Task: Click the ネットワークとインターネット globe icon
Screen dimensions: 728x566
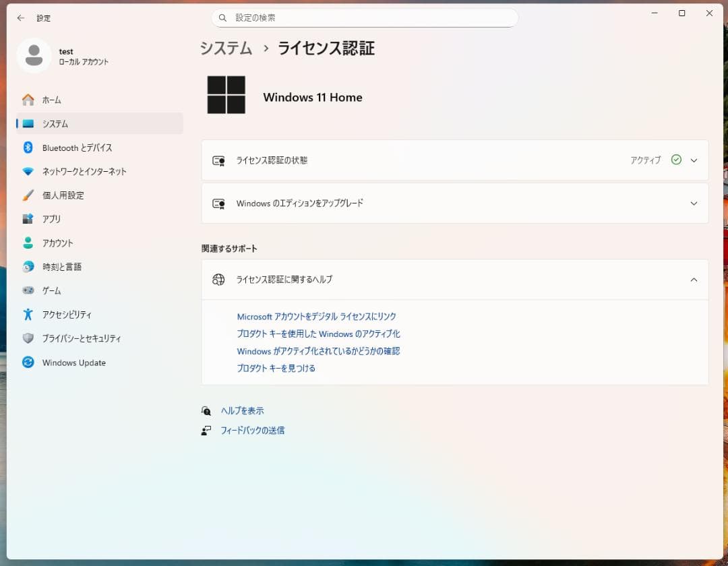Action: [x=27, y=171]
